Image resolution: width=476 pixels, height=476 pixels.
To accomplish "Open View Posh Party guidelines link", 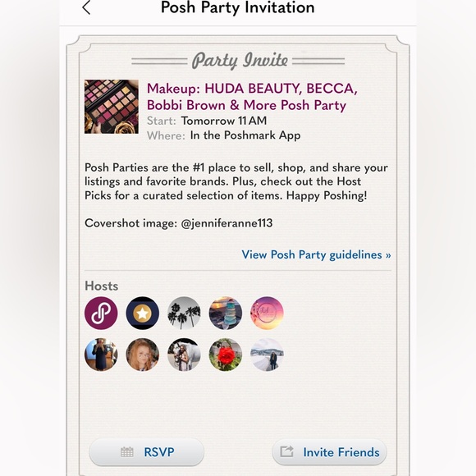I will pos(316,254).
